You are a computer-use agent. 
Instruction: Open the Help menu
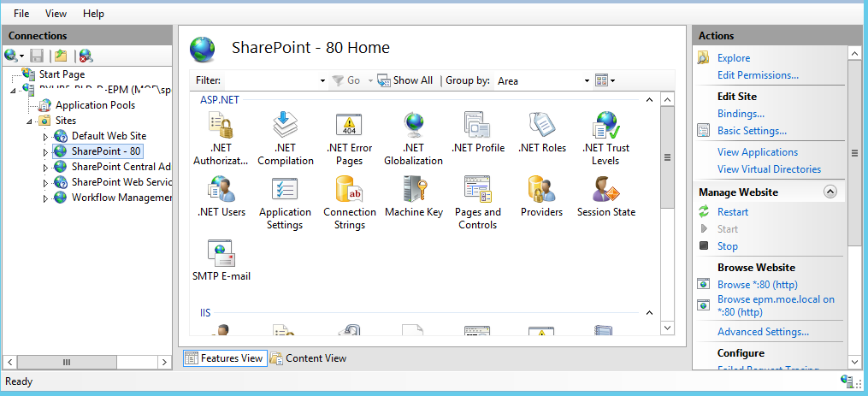(x=93, y=14)
